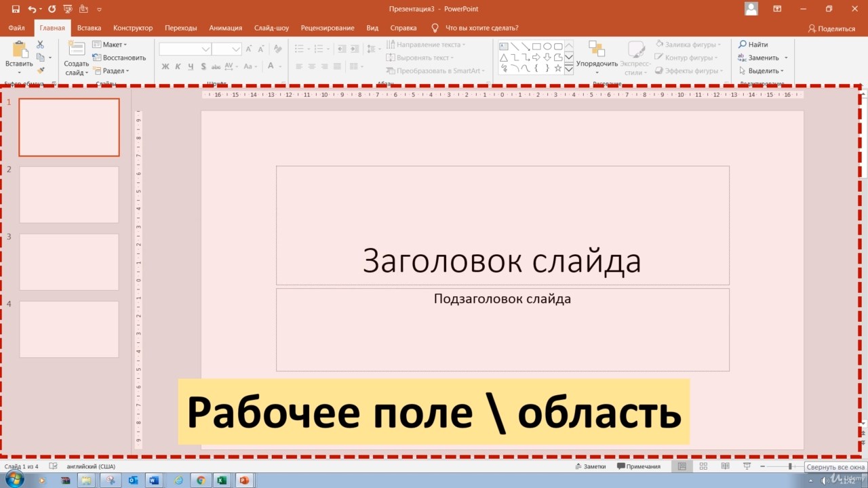Click the Undo arrow icon

pos(31,9)
